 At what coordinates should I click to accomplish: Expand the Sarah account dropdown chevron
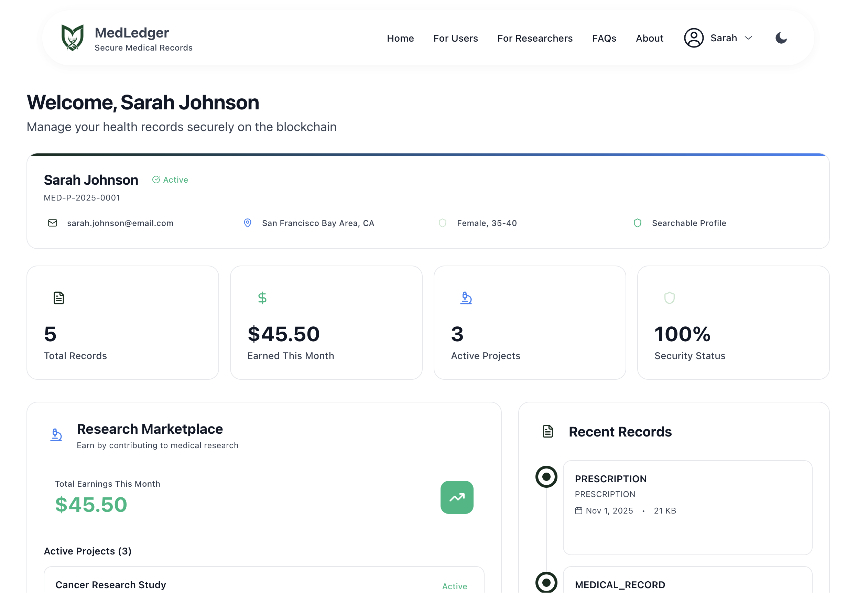[x=748, y=38]
